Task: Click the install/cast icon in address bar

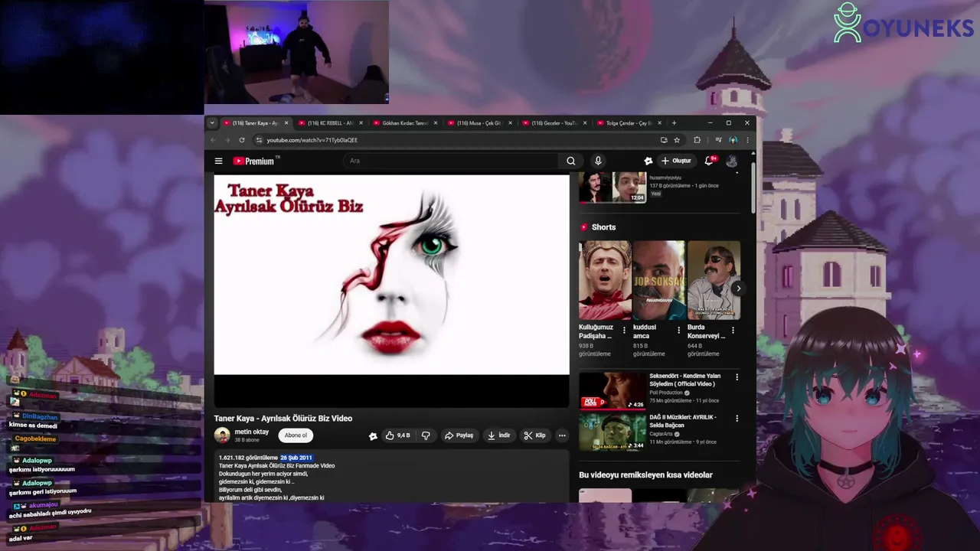Action: tap(664, 140)
